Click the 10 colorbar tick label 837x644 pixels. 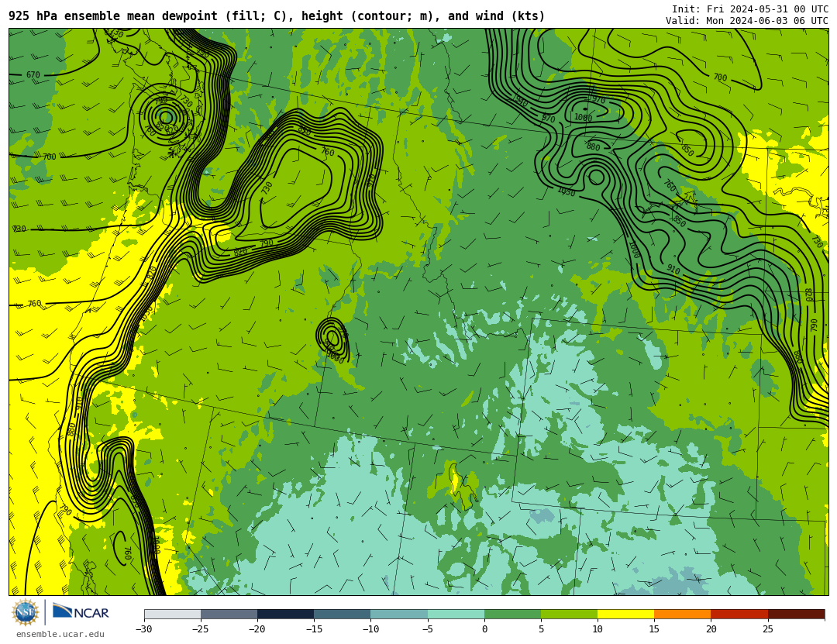click(x=598, y=629)
